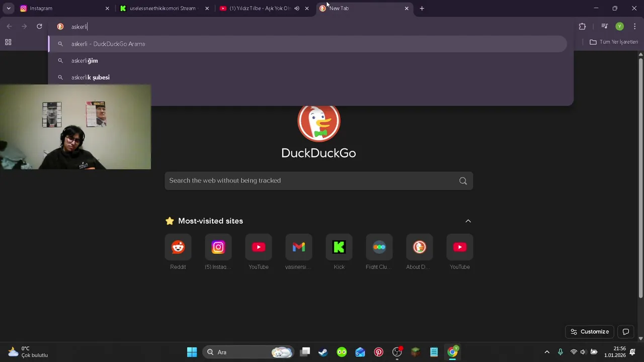
Task: Open the green Y profile avatar
Action: click(x=619, y=26)
